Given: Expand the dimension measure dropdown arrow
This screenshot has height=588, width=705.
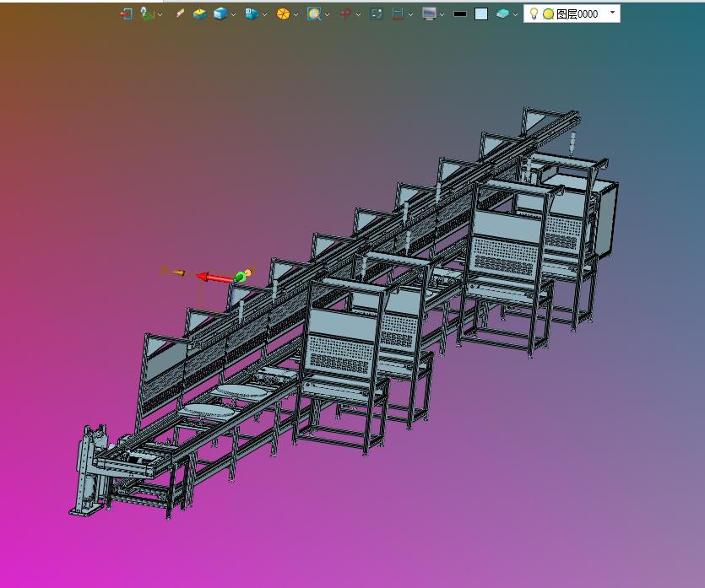Looking at the screenshot, I should (410, 15).
